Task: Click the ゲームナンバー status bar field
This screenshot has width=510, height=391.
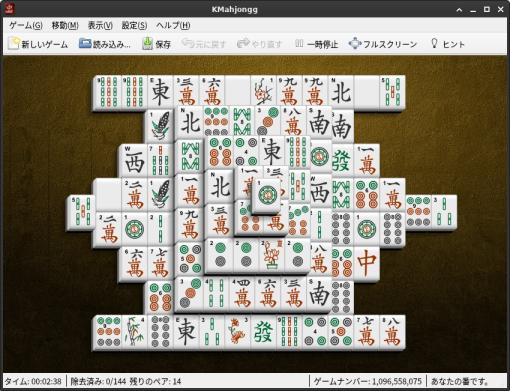Action: (368, 381)
